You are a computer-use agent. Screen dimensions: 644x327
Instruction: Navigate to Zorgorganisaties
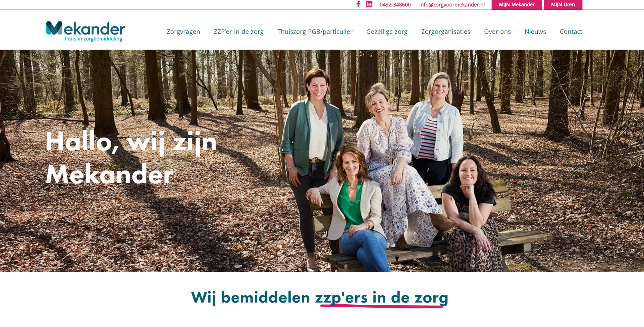[x=445, y=32]
